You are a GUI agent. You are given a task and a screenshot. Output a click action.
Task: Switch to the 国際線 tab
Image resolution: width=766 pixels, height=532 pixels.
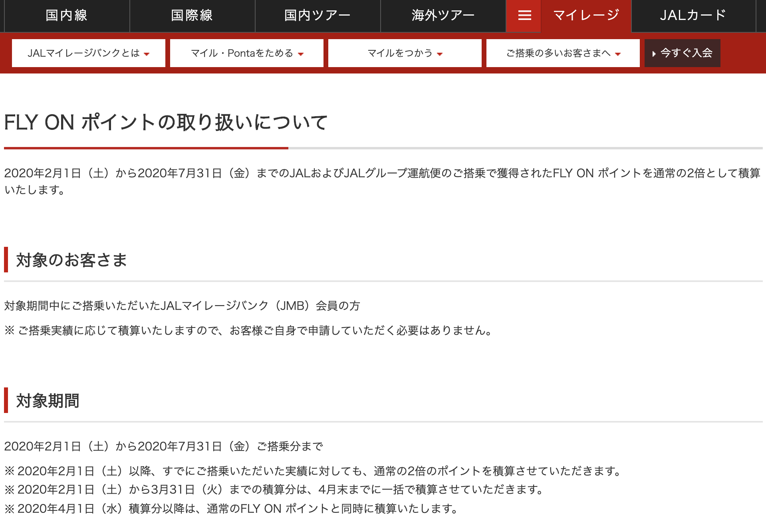[192, 16]
